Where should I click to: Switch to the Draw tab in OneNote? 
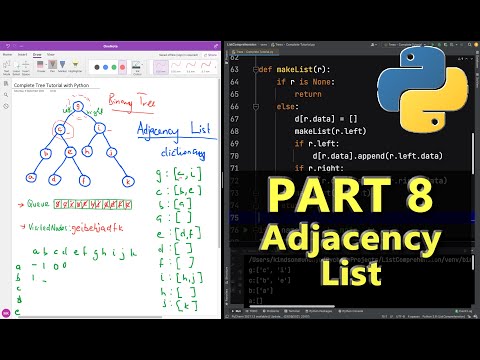coord(37,54)
